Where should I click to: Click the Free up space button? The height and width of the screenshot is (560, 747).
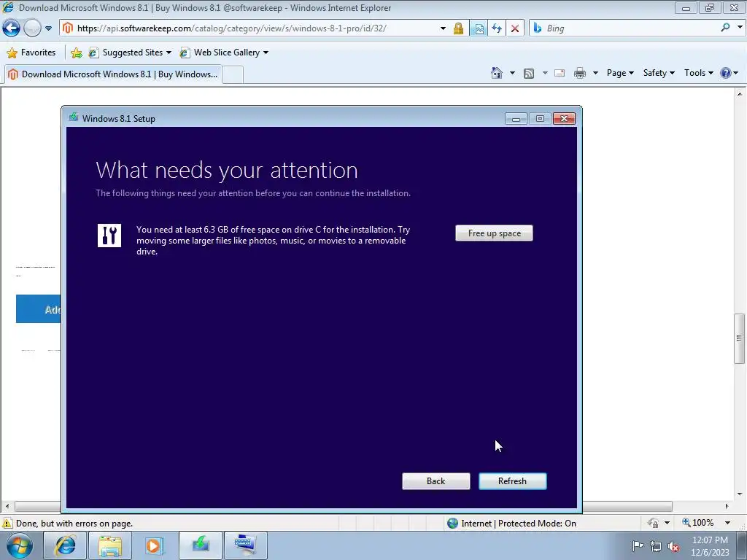(494, 233)
